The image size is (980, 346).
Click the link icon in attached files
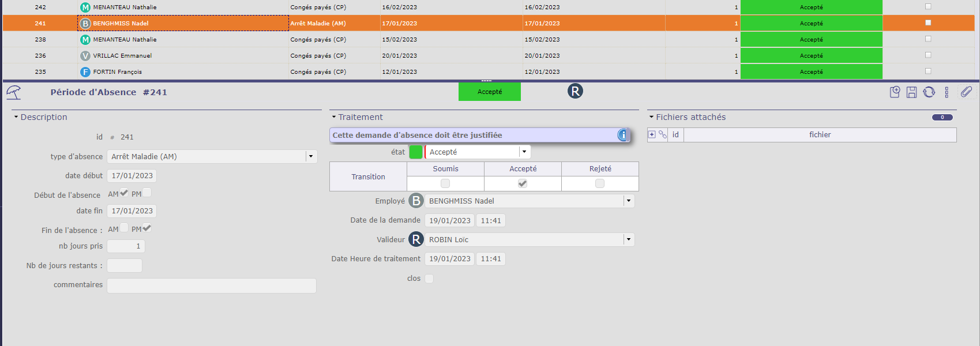[663, 134]
